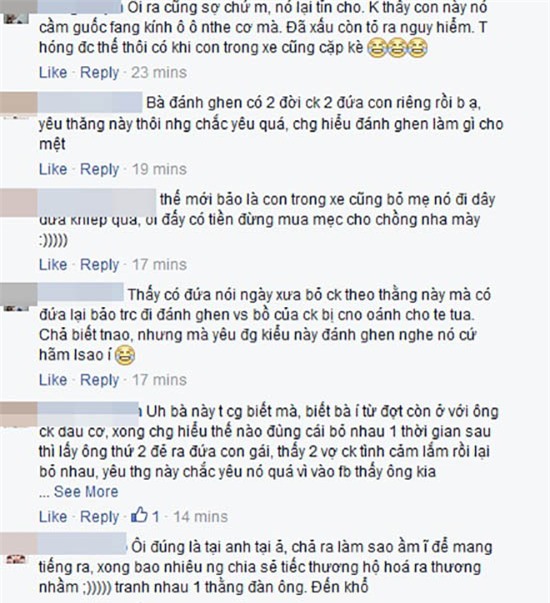Screen dimensions: 550x603
Task: Open the 23 mins timestamp
Action: pos(159,72)
